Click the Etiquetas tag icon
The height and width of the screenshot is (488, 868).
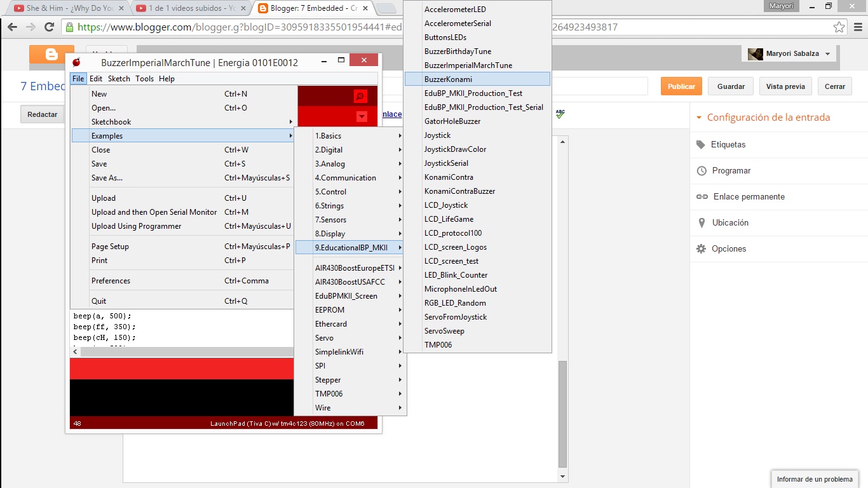[701, 145]
